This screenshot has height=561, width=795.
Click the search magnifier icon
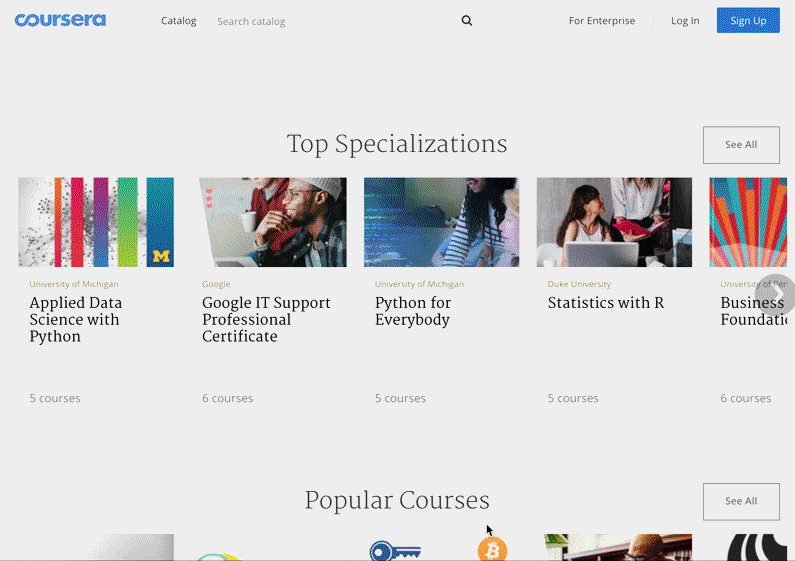pyautogui.click(x=467, y=21)
